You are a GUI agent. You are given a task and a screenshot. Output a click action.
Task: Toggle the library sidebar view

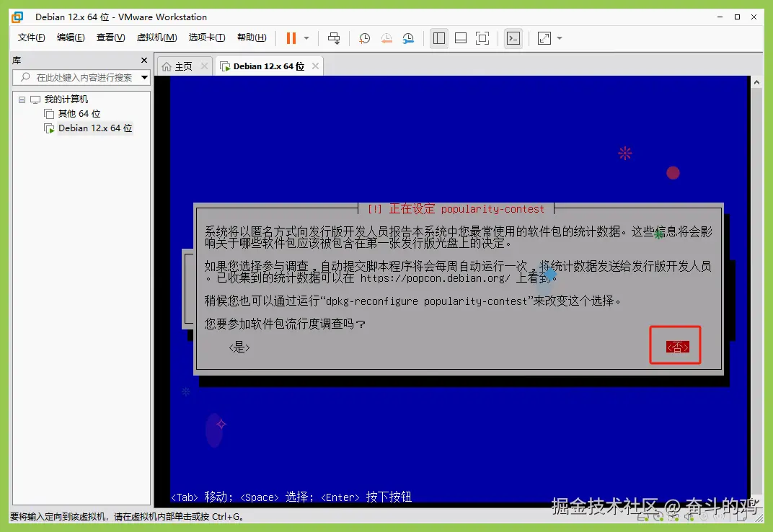coord(438,38)
